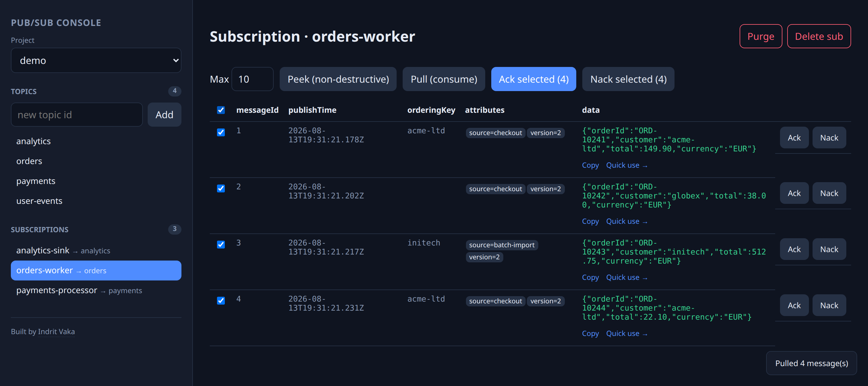Nack message 3 for ORD-10243

click(x=829, y=249)
